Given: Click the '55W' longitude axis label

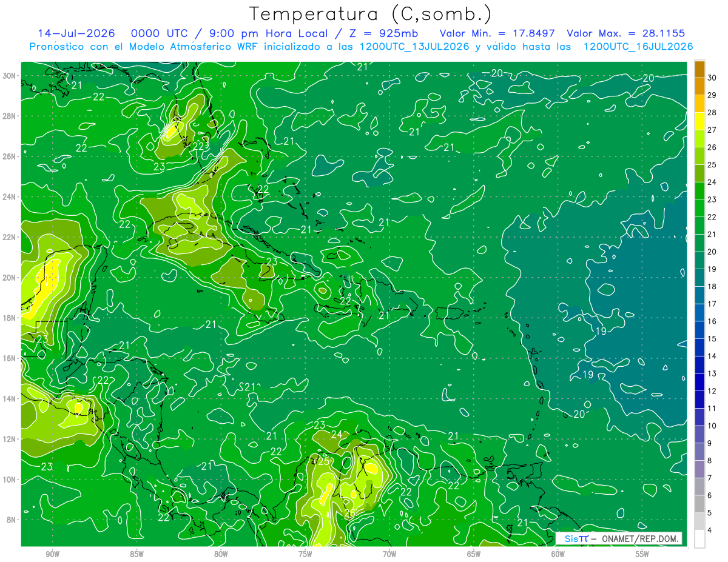Looking at the screenshot, I should click(x=642, y=554).
